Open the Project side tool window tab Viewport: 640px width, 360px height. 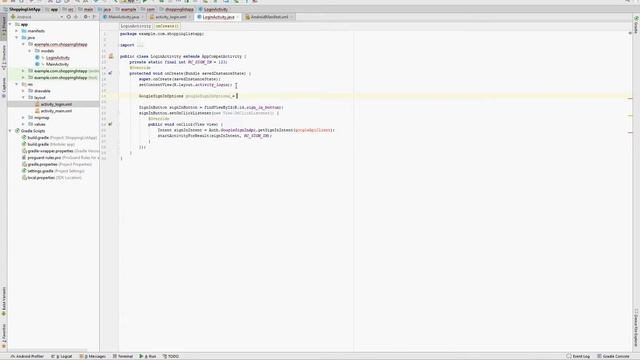point(4,27)
